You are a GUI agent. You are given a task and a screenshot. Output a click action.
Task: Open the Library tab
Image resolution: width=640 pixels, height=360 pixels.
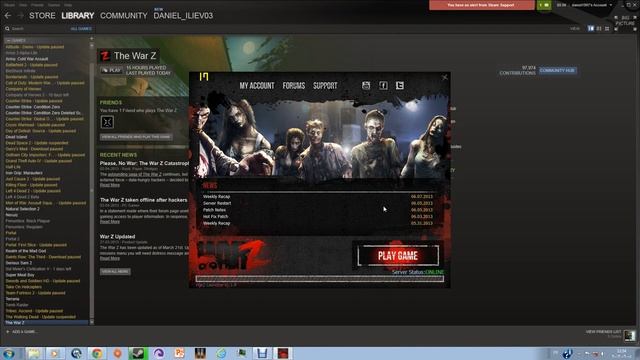78,16
